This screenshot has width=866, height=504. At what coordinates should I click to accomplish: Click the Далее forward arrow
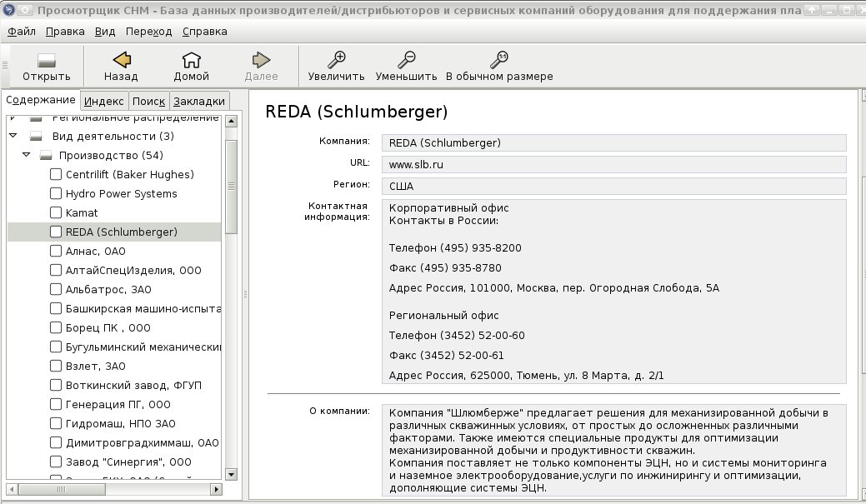[x=261, y=60]
